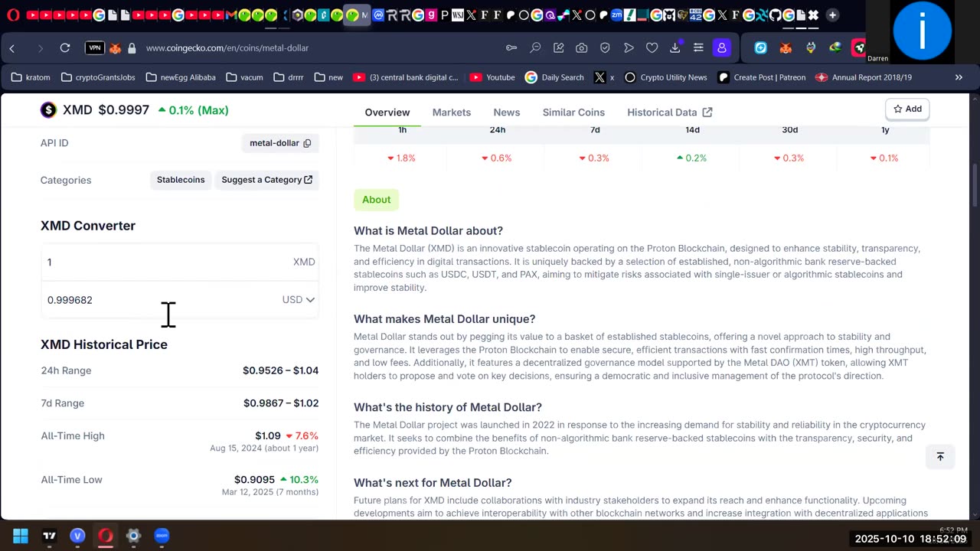Click the 24h Range value text

(x=280, y=370)
